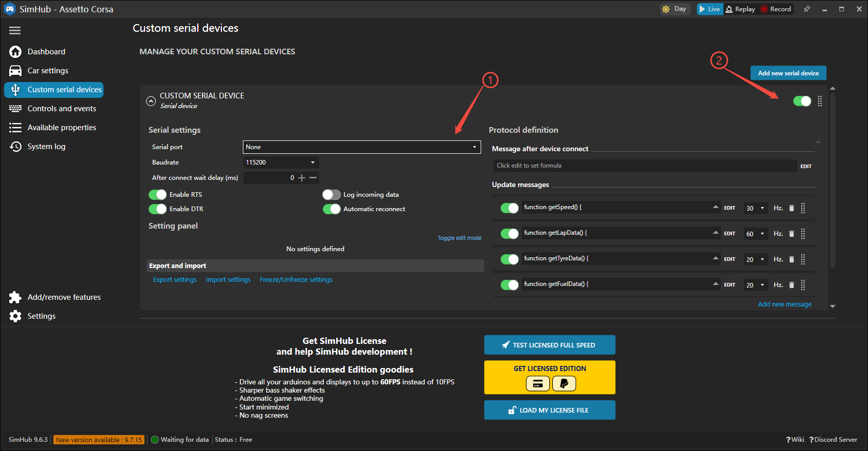
Task: Open the Serial port dropdown
Action: [x=362, y=147]
